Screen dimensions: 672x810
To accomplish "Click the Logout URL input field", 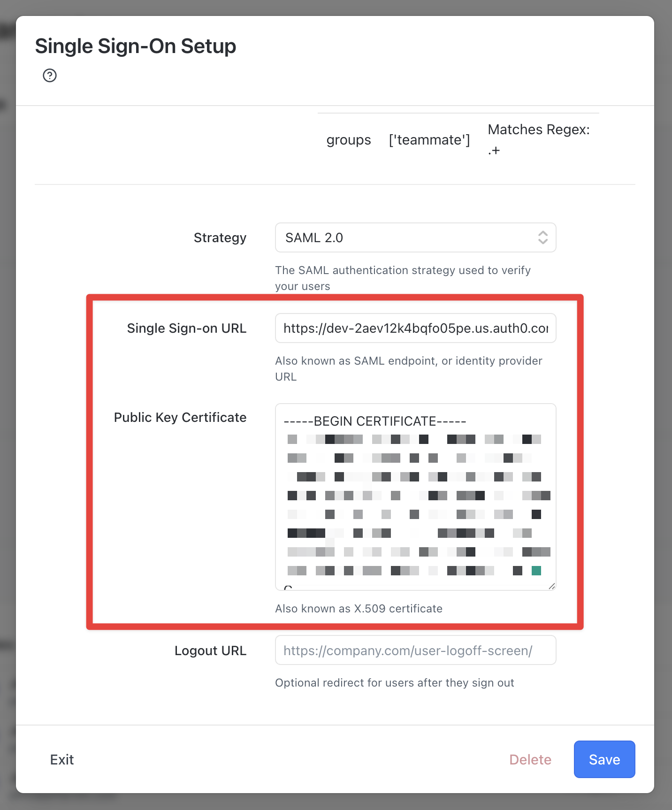I will tap(415, 650).
